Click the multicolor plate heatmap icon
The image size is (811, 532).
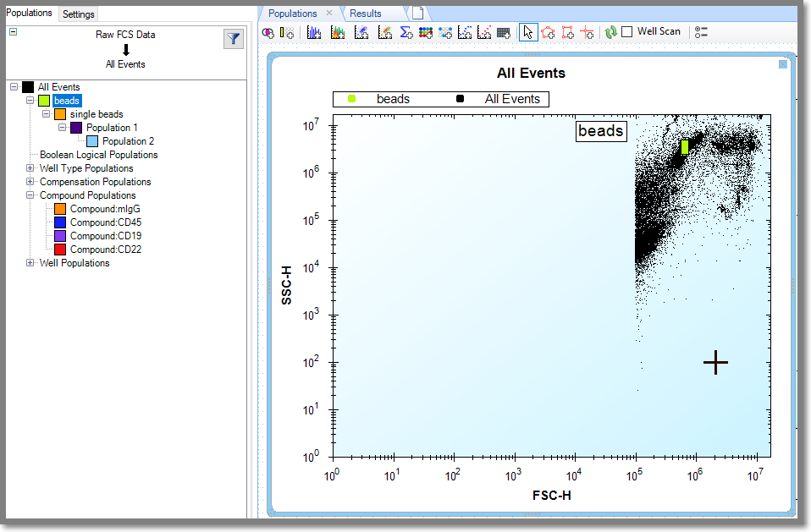coord(426,32)
